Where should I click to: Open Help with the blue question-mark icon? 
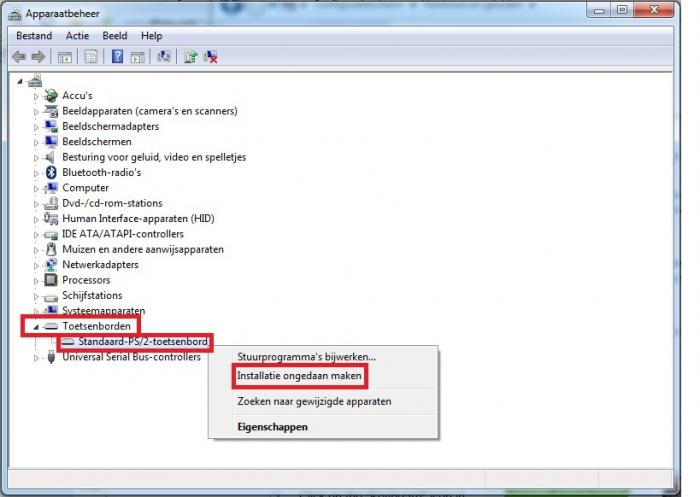pyautogui.click(x=117, y=56)
